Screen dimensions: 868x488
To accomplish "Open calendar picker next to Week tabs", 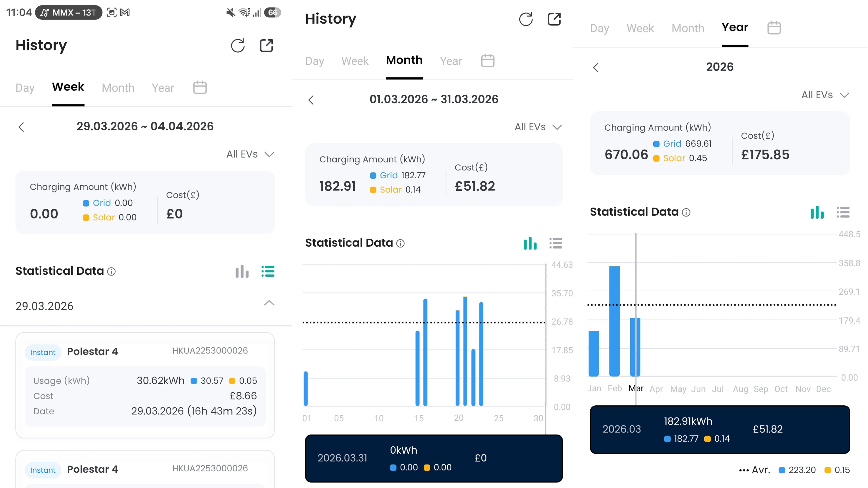I will click(x=200, y=88).
